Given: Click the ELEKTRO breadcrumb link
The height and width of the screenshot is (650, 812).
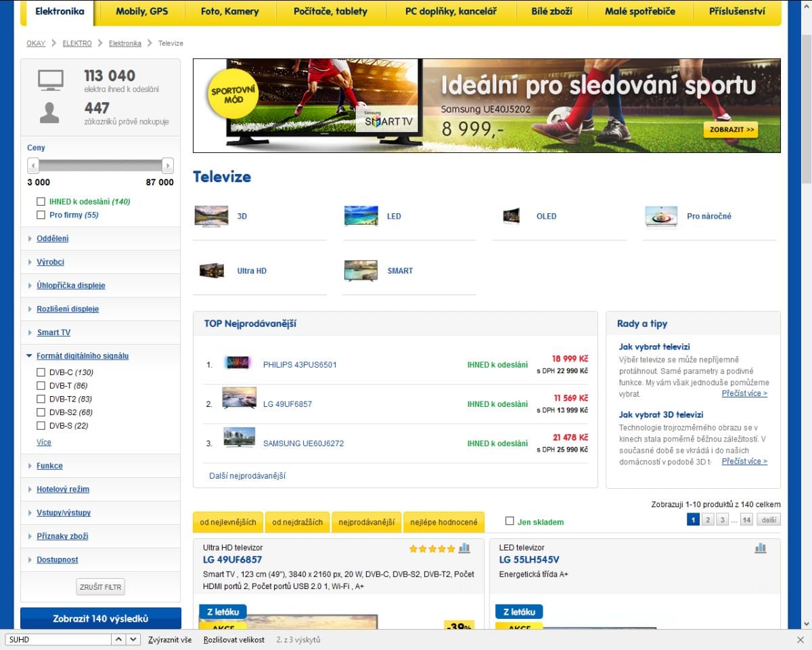Looking at the screenshot, I should click(77, 43).
